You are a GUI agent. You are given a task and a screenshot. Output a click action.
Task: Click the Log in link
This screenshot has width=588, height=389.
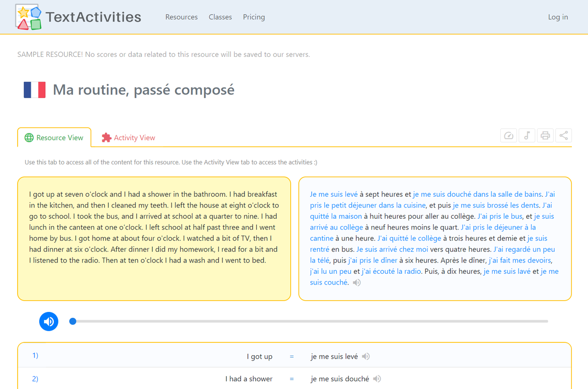click(558, 17)
